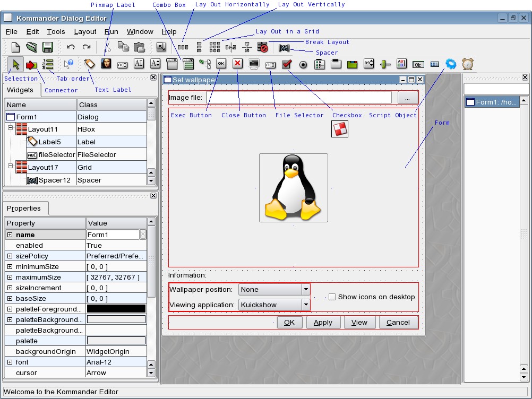The image size is (532, 399).
Task: Apply Lay Out Horizontally from toolbar
Action: (183, 47)
